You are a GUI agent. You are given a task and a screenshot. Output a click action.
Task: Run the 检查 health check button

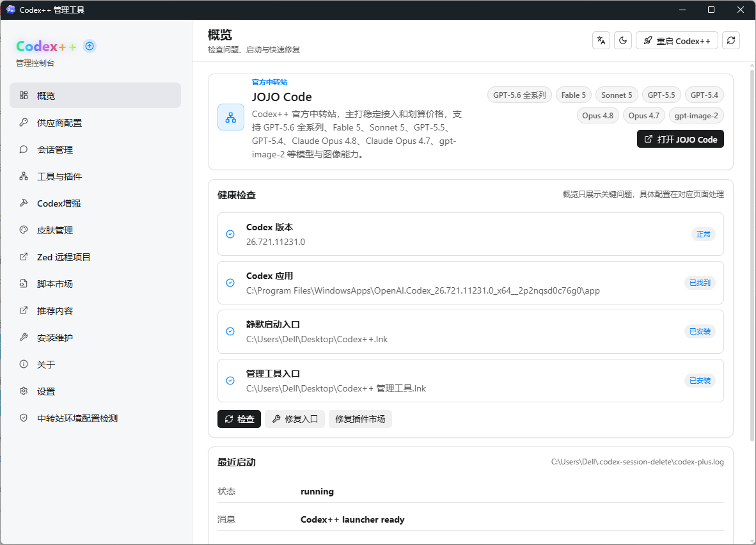(239, 419)
